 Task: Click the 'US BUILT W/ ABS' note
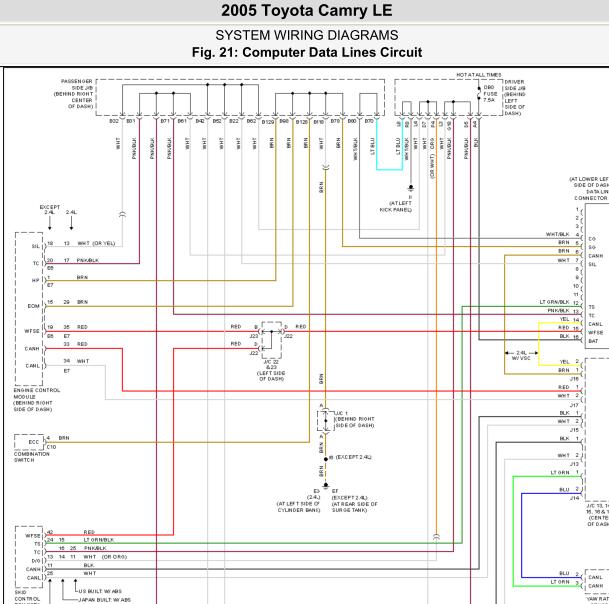[x=100, y=591]
